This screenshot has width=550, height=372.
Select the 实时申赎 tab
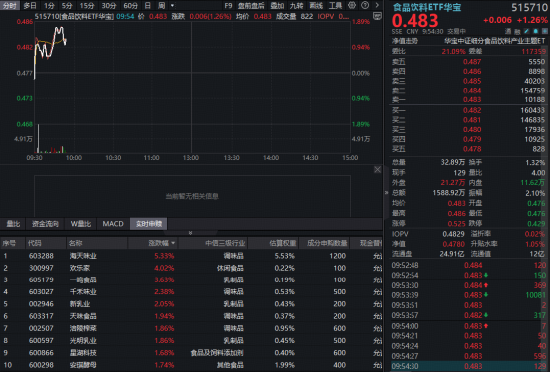(149, 224)
